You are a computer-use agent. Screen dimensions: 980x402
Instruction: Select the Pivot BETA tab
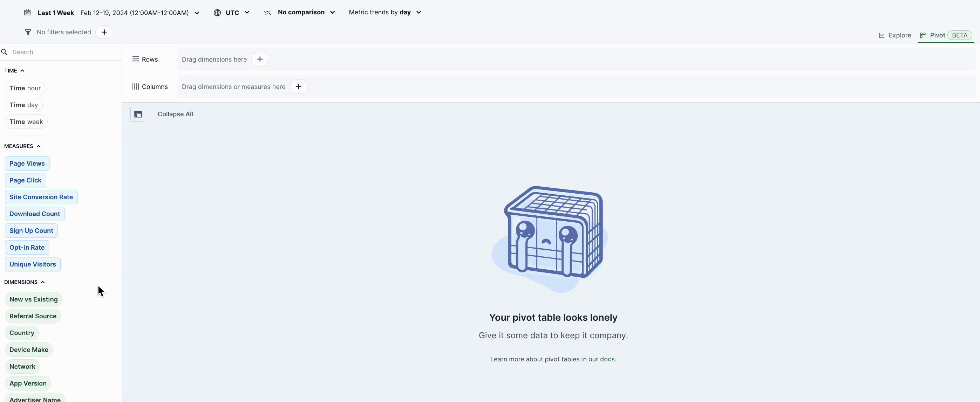point(945,35)
